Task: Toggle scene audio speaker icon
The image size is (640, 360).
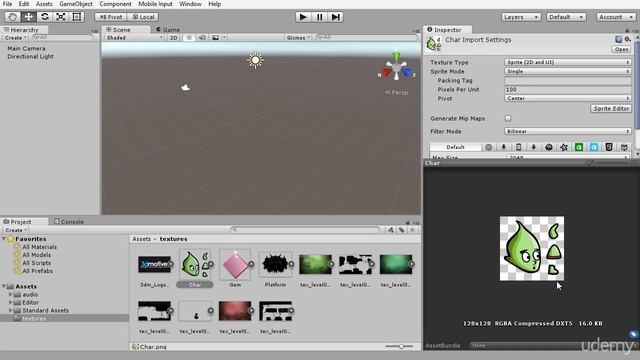Action: pos(202,38)
